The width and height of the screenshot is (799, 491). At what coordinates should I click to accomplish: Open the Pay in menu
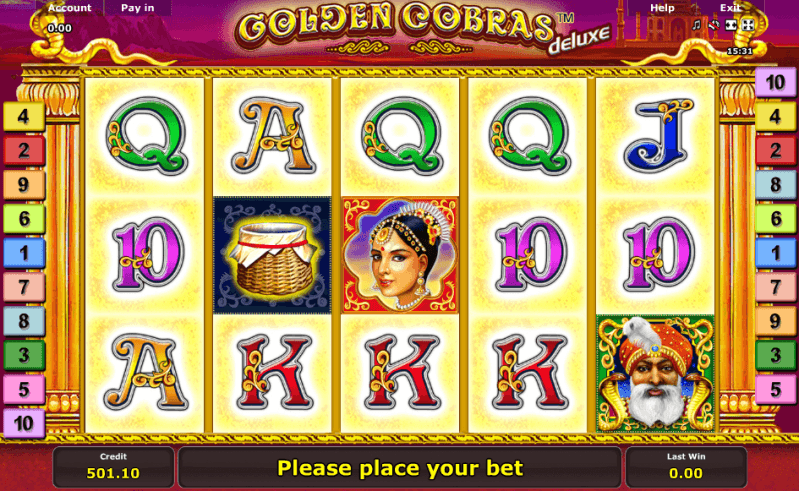point(138,8)
